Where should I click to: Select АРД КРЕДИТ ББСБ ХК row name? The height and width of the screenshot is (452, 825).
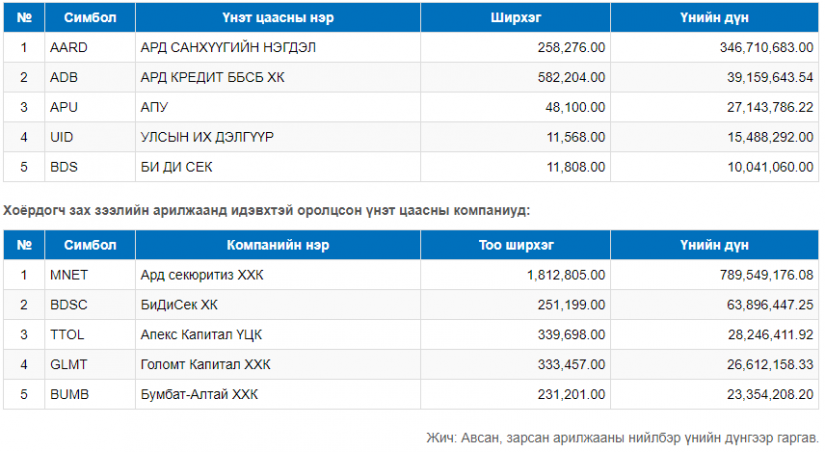(x=212, y=77)
